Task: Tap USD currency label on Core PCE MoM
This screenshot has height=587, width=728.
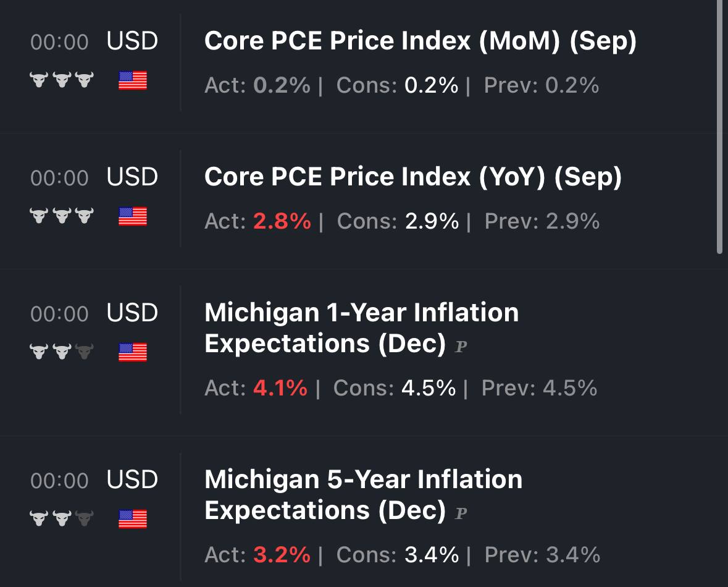Action: 132,41
